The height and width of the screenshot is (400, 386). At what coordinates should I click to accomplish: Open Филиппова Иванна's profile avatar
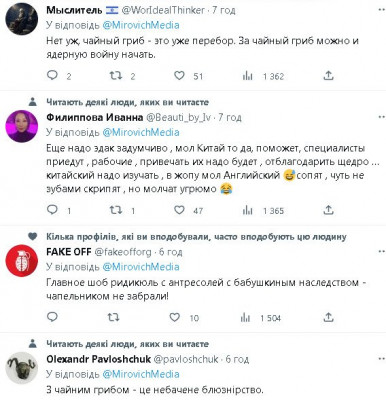(x=22, y=126)
